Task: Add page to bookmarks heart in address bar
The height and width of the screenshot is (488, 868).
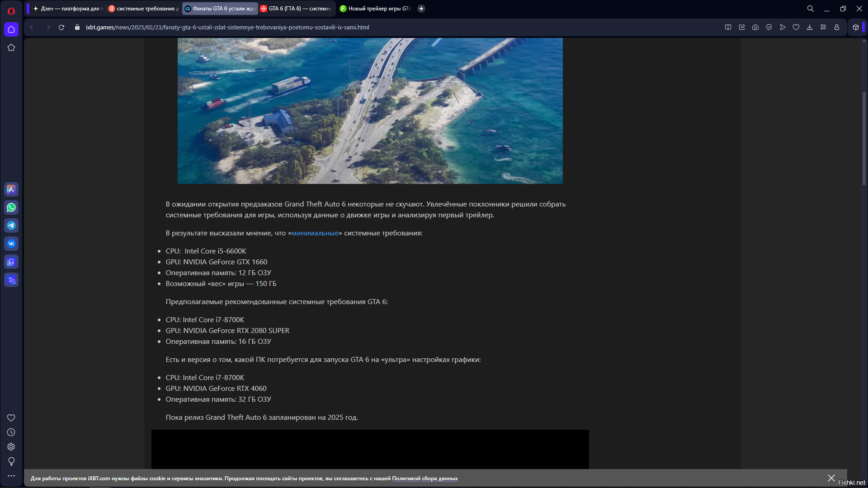Action: click(x=796, y=27)
